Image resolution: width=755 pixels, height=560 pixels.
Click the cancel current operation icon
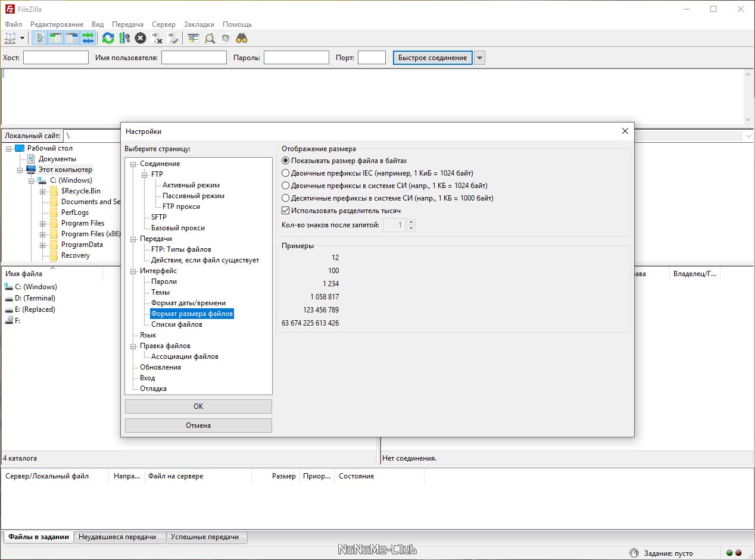(141, 38)
